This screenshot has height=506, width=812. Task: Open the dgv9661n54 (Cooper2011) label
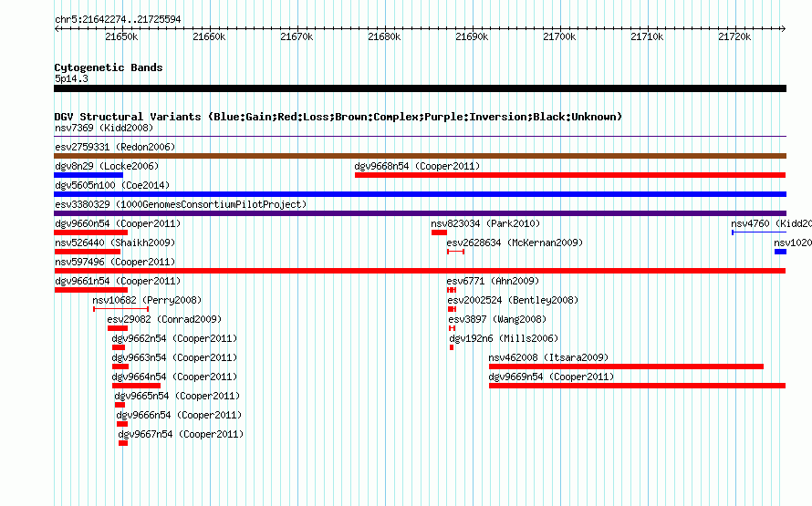pyautogui.click(x=118, y=281)
